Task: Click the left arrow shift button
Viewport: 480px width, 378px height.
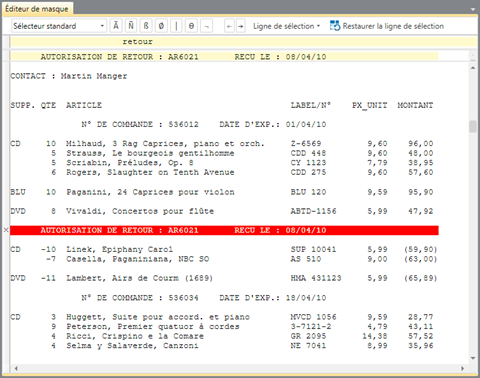Action: [229, 26]
